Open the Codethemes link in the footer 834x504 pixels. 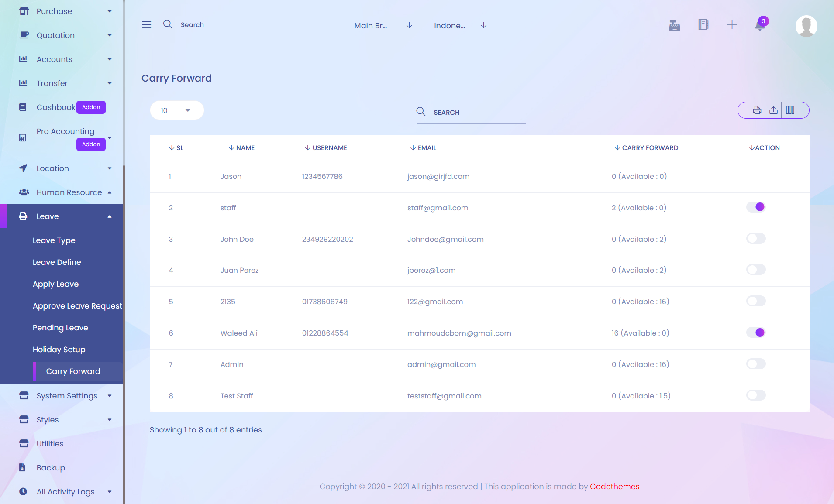tap(614, 487)
